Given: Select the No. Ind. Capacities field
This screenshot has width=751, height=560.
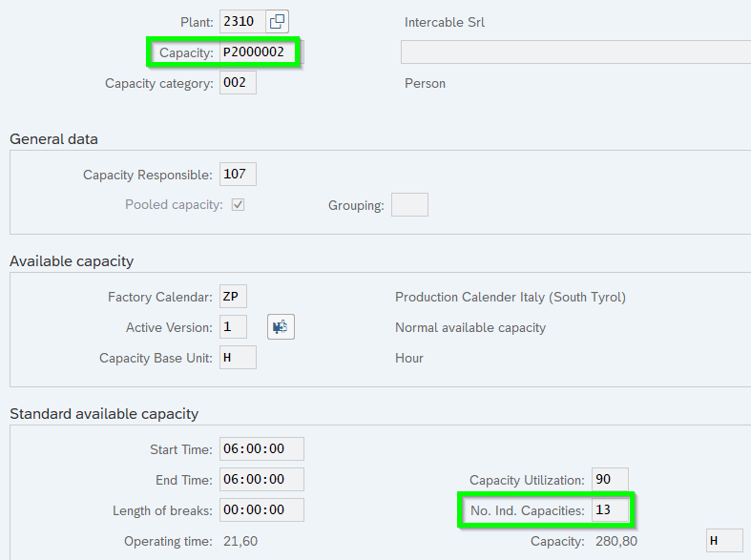Looking at the screenshot, I should 610,510.
